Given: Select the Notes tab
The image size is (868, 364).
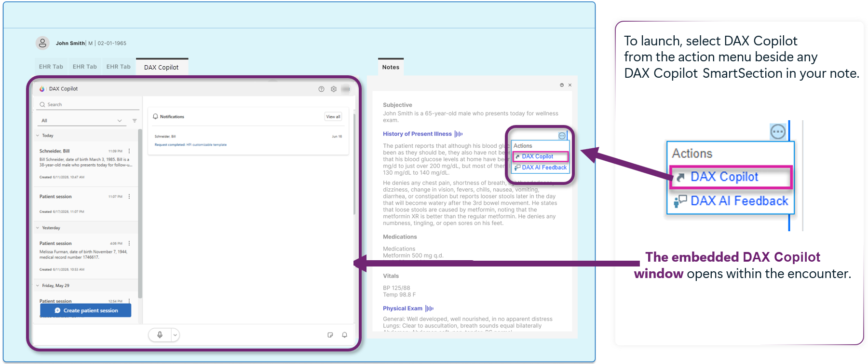Looking at the screenshot, I should [391, 67].
